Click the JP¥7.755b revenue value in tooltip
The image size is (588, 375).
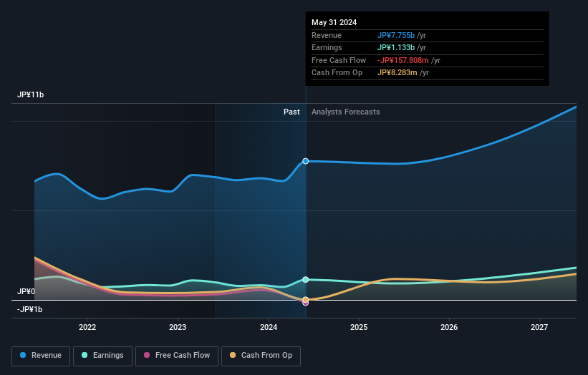point(396,35)
